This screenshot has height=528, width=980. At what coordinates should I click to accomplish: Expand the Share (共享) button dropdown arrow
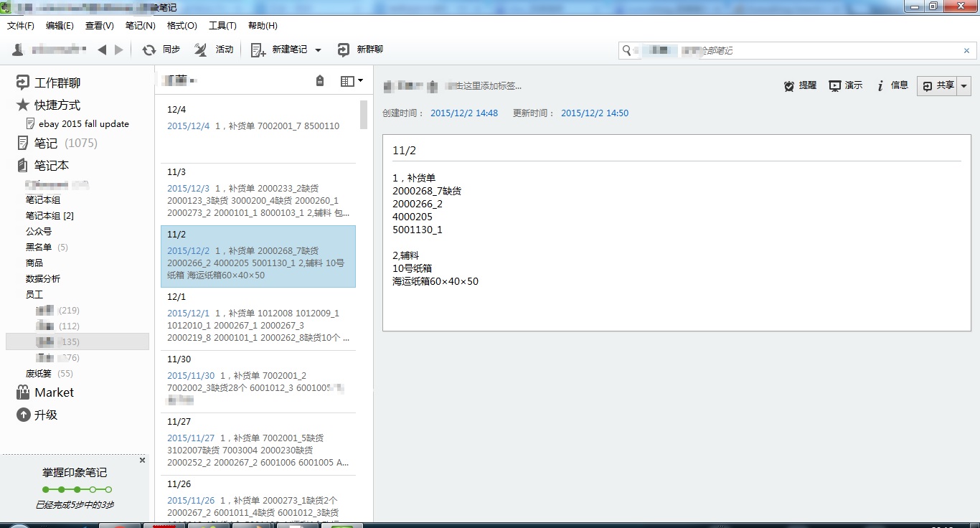tap(964, 85)
